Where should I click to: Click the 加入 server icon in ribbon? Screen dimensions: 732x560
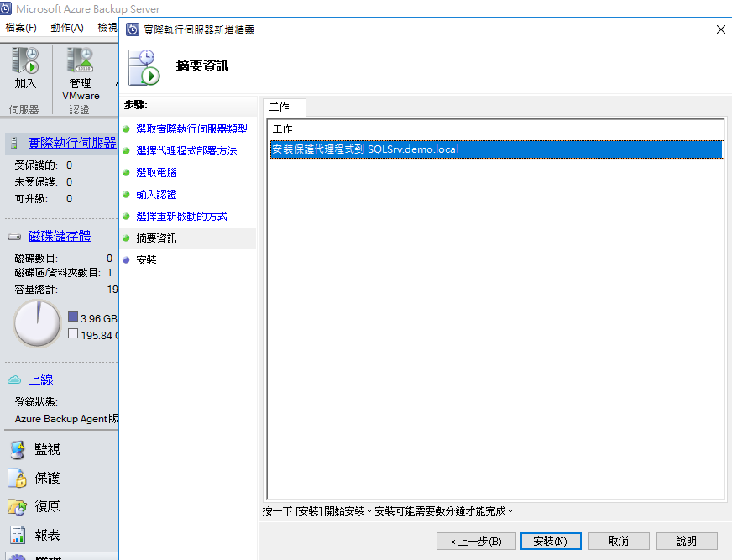click(25, 60)
